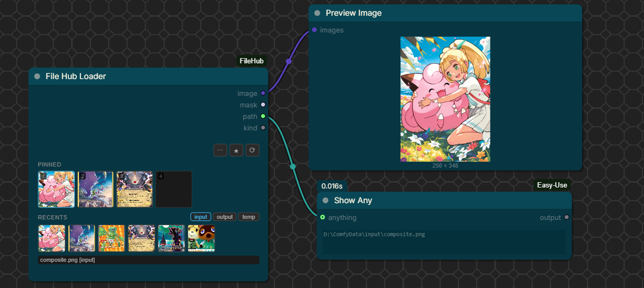
Task: Click the midpoint dot on the purple link
Action: click(289, 61)
